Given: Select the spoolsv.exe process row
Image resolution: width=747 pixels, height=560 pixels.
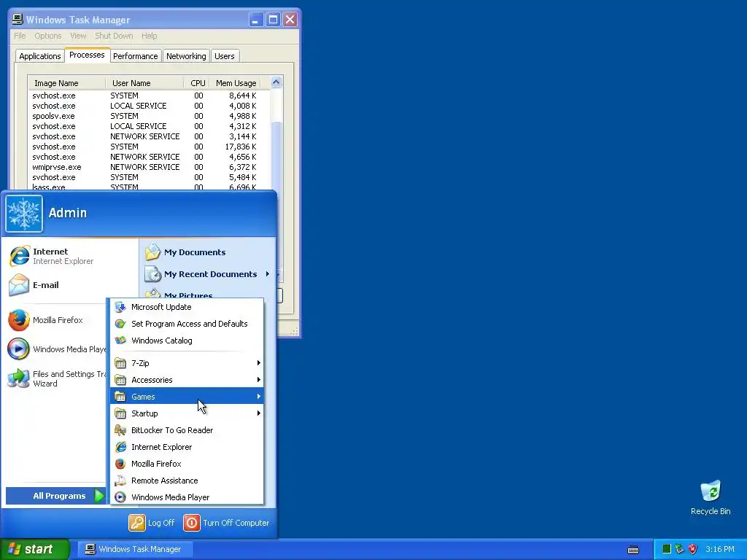Looking at the screenshot, I should [149, 116].
